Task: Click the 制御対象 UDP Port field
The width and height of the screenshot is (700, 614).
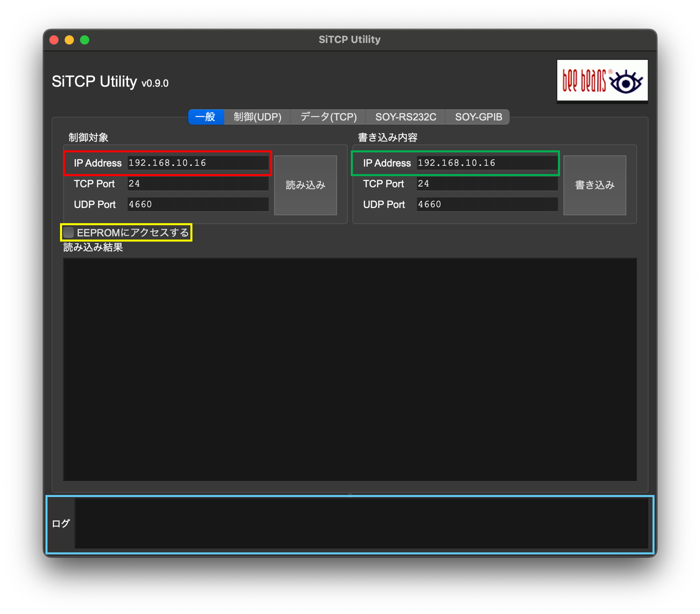Action: click(x=198, y=204)
